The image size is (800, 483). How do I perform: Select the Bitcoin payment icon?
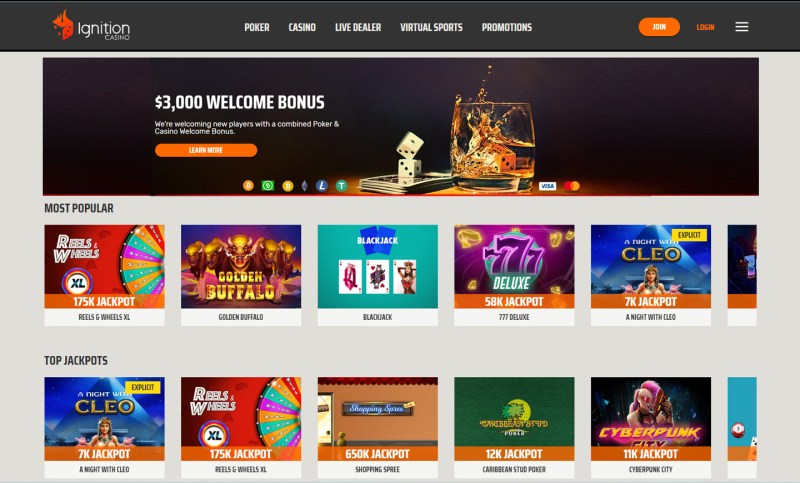248,186
